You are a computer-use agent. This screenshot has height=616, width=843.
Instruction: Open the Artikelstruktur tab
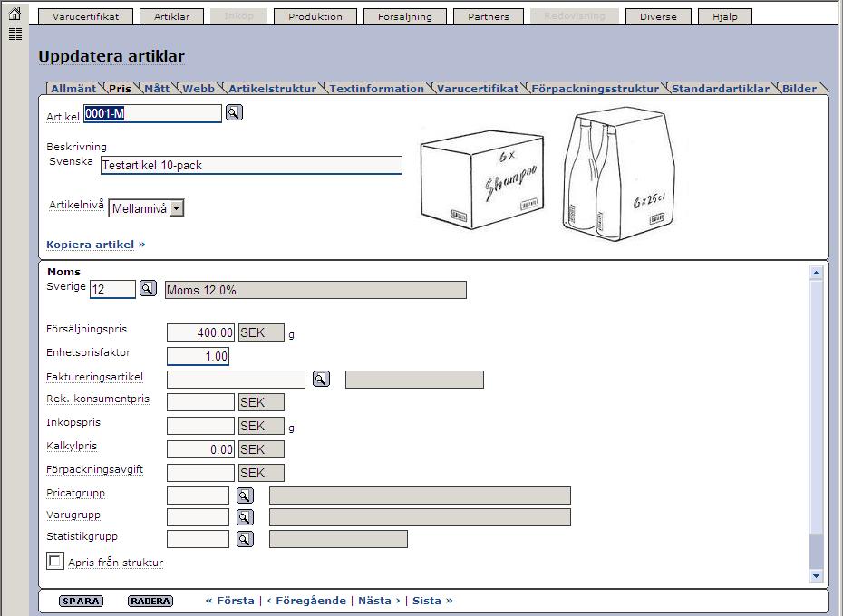[x=272, y=89]
